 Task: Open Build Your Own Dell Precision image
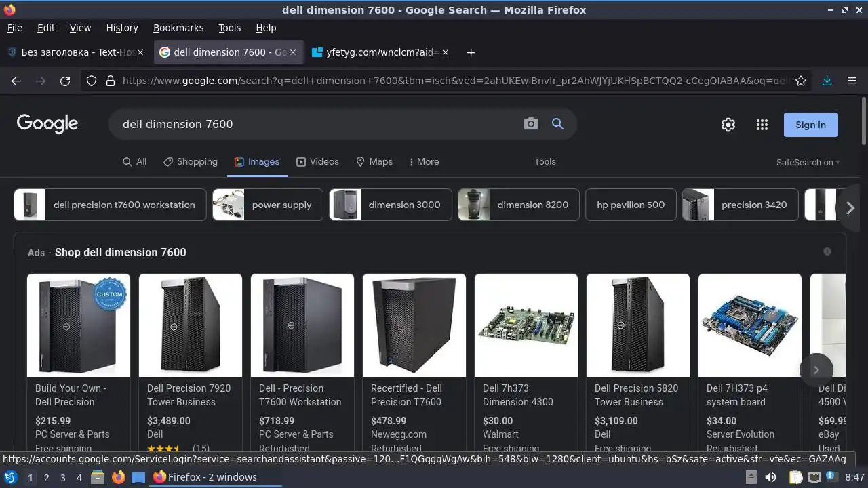point(79,325)
